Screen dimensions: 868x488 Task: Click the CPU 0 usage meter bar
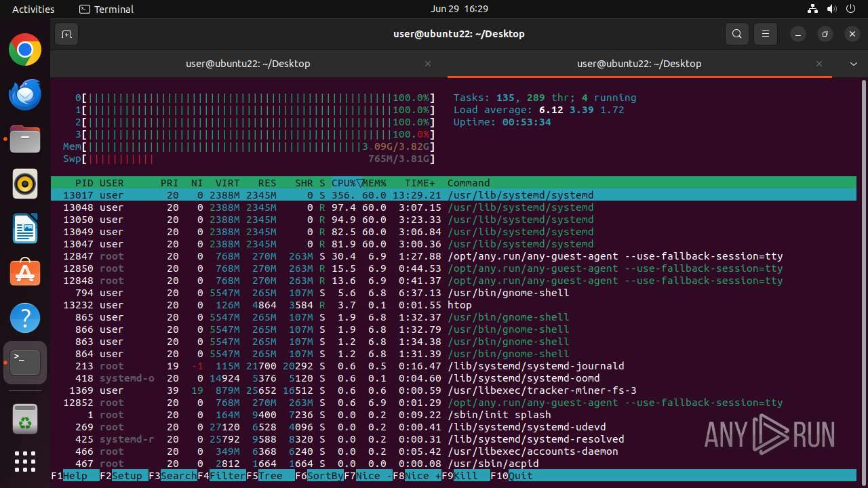255,98
